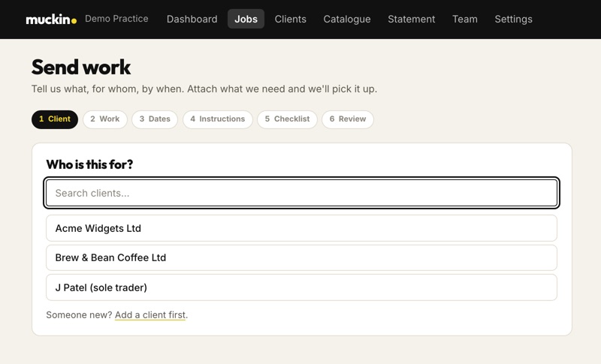Click the muckin logo
This screenshot has height=364, width=601.
[x=51, y=19]
